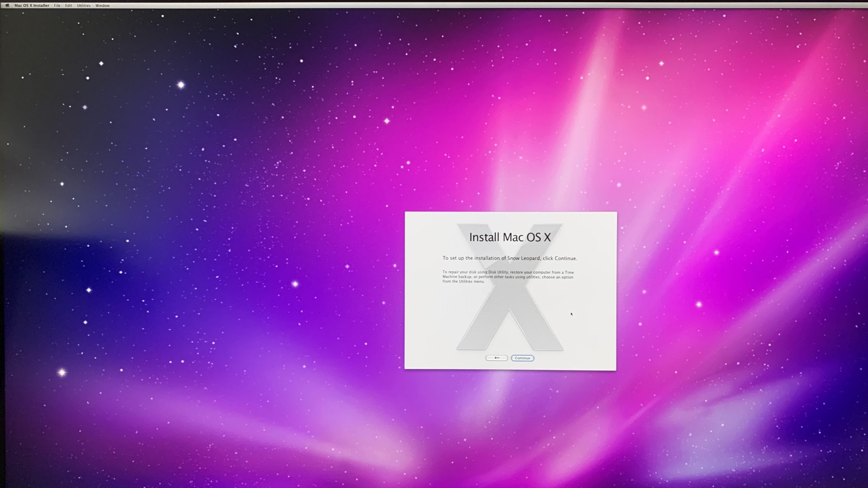Click the words Snow Leopard in dialog
The width and height of the screenshot is (868, 488).
(x=523, y=258)
